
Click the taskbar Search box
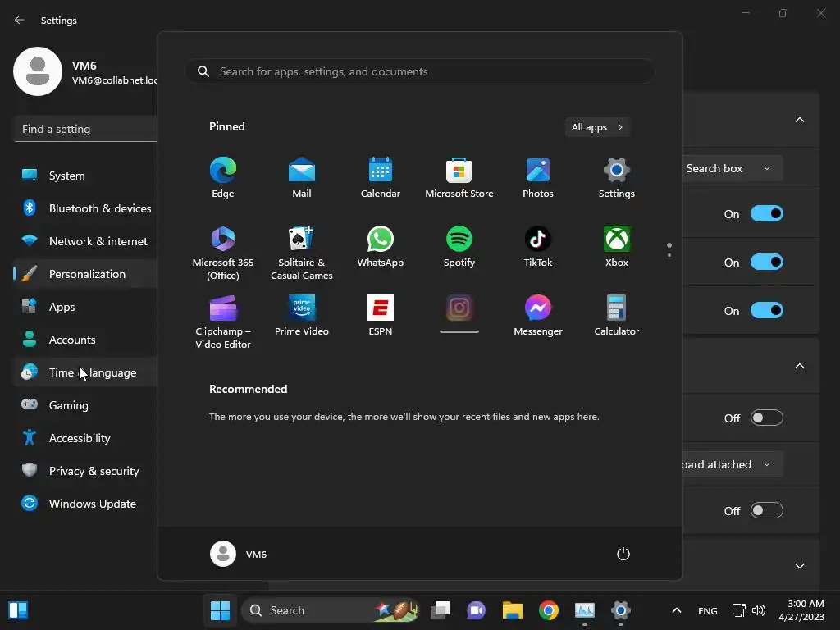pyautogui.click(x=330, y=610)
